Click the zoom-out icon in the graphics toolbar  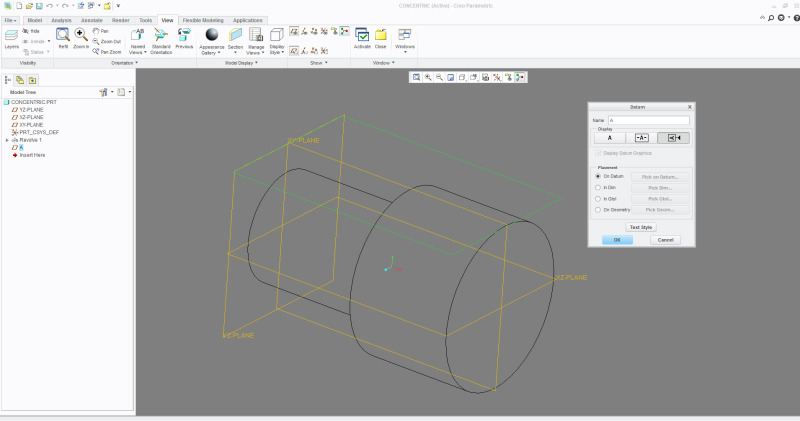click(x=439, y=77)
